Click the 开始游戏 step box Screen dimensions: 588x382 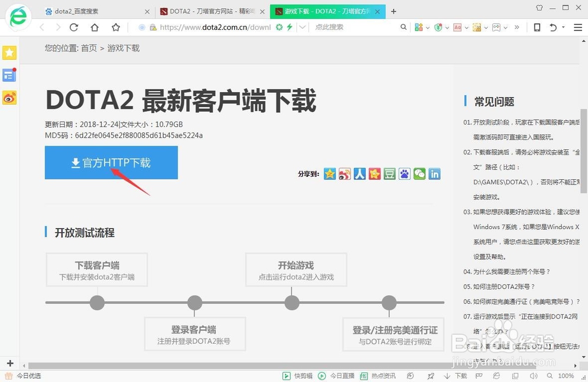296,270
